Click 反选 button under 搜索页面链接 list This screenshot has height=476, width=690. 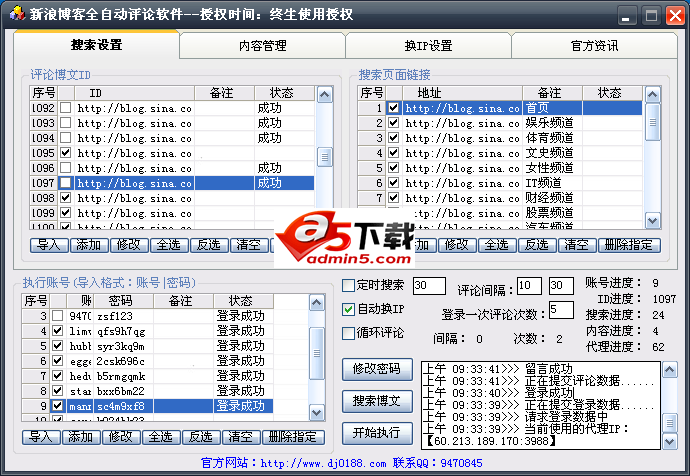537,245
